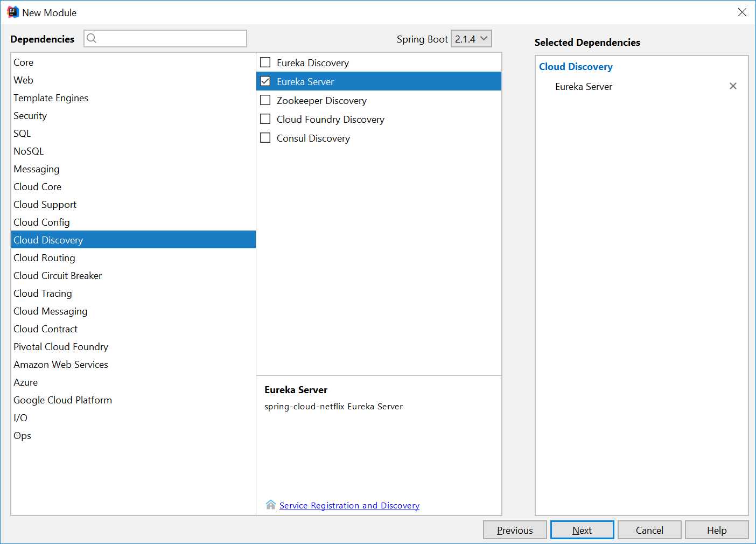Image resolution: width=756 pixels, height=544 pixels.
Task: Check the Consul Discovery checkbox
Action: 265,138
